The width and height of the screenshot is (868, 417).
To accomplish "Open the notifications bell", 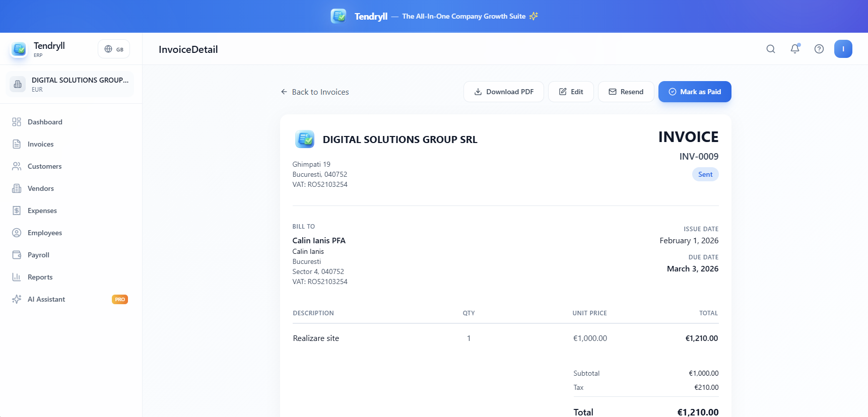I will [x=794, y=49].
